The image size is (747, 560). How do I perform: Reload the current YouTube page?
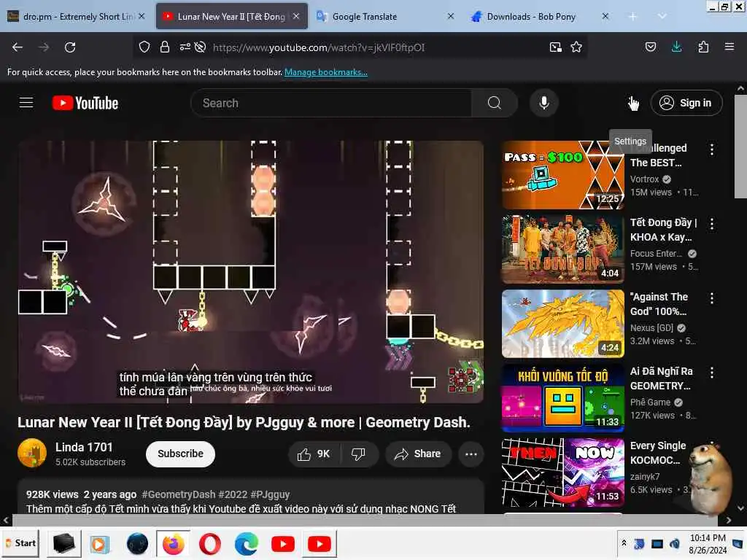click(x=70, y=47)
